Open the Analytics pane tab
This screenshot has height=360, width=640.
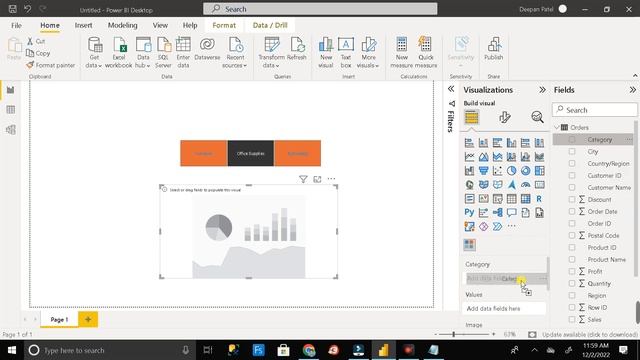click(x=537, y=118)
